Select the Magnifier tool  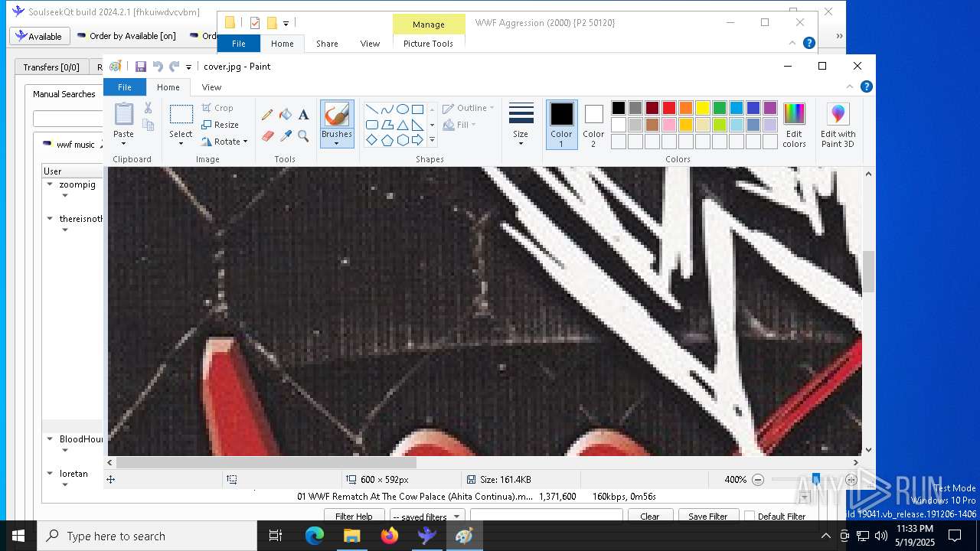point(303,136)
